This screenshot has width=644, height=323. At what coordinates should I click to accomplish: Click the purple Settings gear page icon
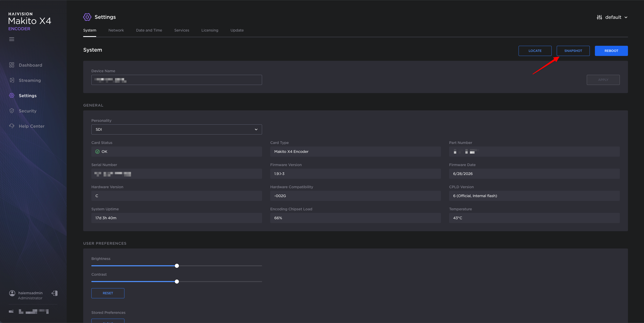tap(87, 17)
